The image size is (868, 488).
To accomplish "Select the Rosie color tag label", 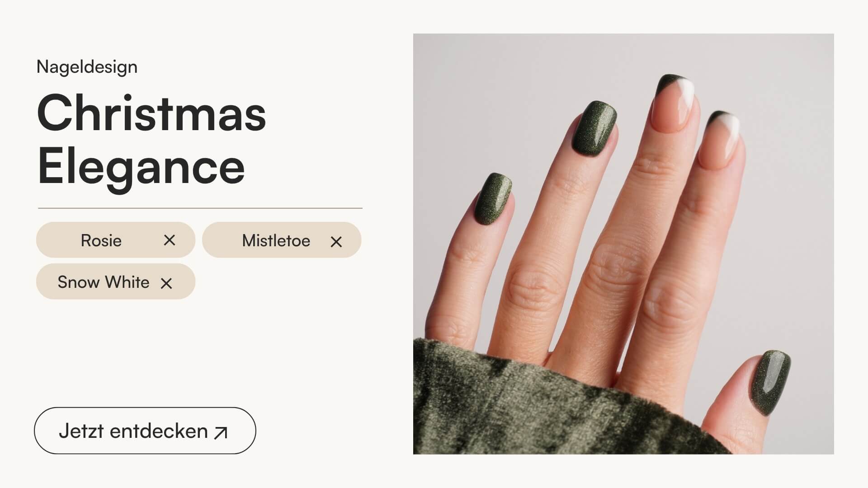I will pos(101,240).
